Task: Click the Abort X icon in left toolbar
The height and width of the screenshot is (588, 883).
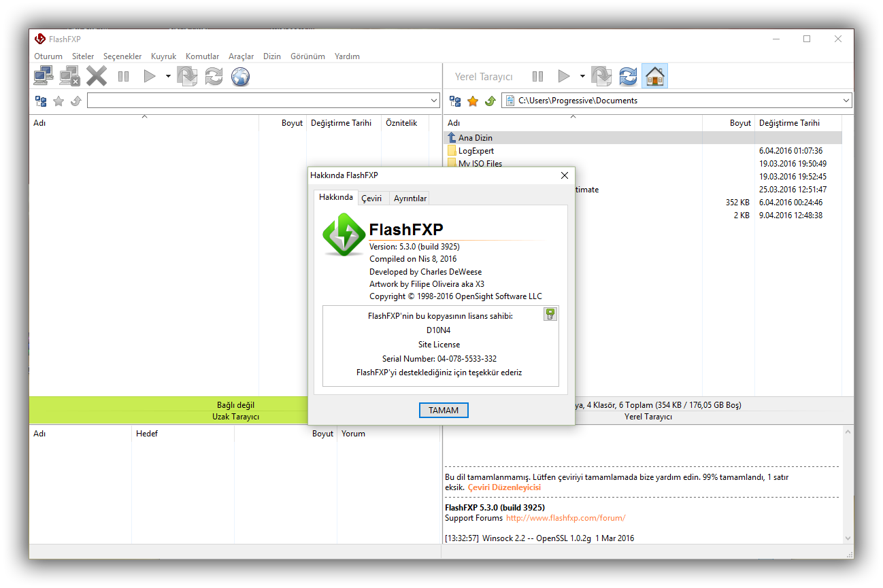Action: pos(97,76)
